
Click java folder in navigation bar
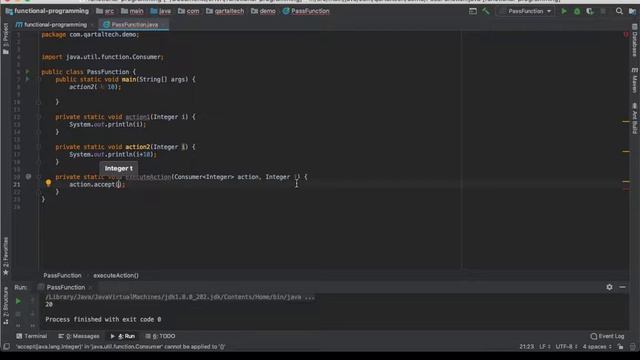161,11
